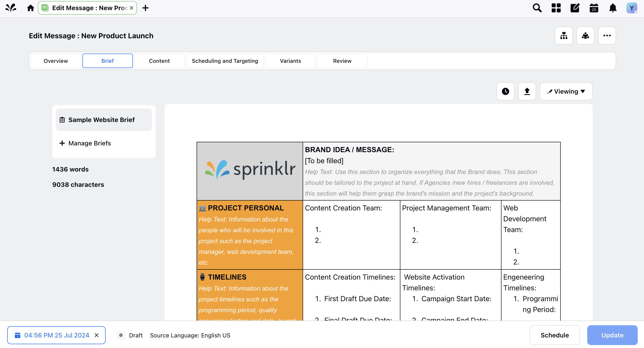The image size is (644, 348).
Task: Open the Review tab
Action: point(342,61)
